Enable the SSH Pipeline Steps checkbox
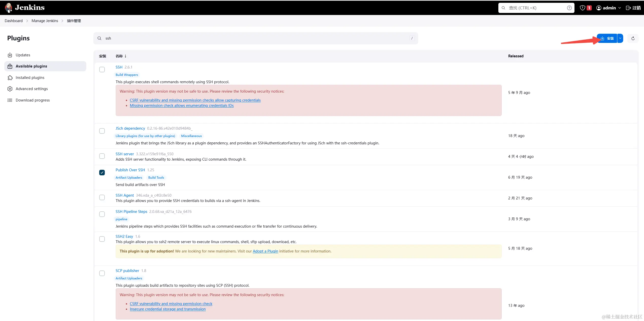The image size is (644, 321). [x=102, y=214]
